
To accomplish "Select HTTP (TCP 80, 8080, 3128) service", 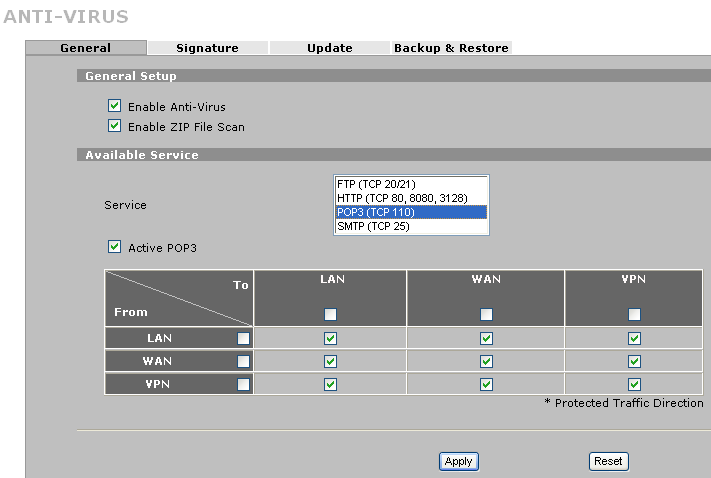I will [x=411, y=198].
